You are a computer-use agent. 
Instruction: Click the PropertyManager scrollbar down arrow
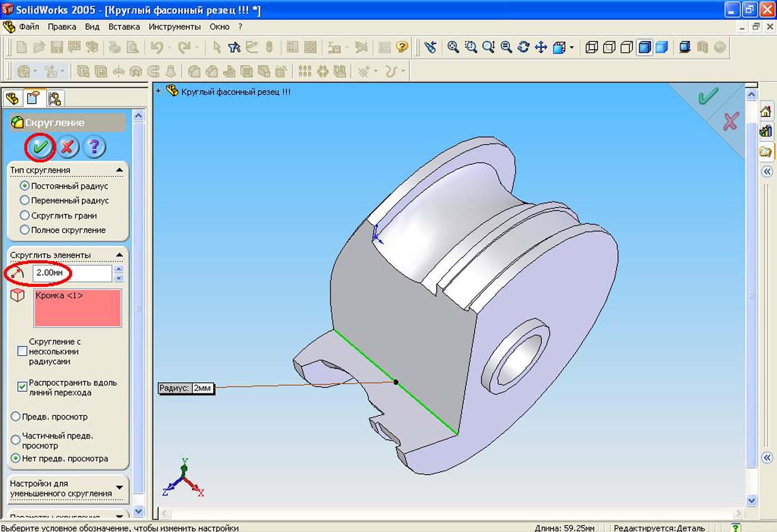tap(138, 510)
